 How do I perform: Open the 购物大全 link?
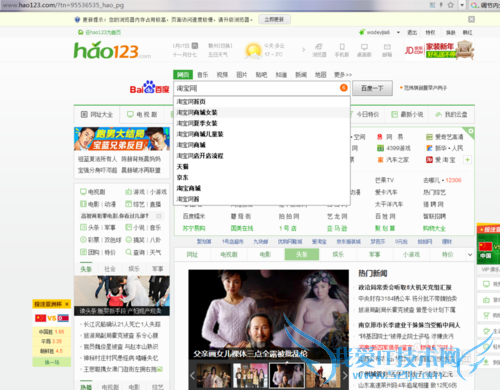coord(434,228)
